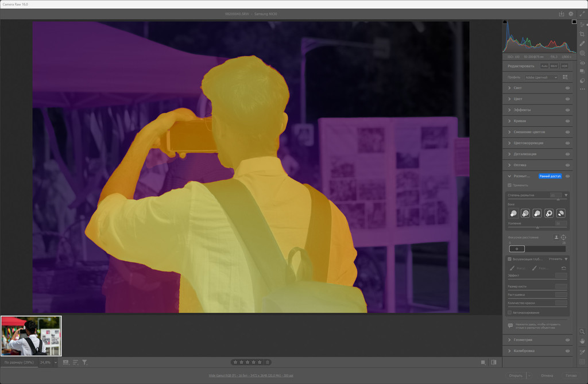Choose the first bokeh shape icon
This screenshot has width=588, height=384.
[x=513, y=213]
